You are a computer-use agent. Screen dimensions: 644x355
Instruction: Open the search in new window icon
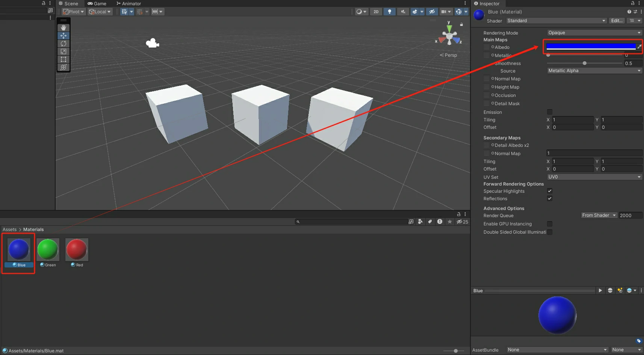[411, 222]
